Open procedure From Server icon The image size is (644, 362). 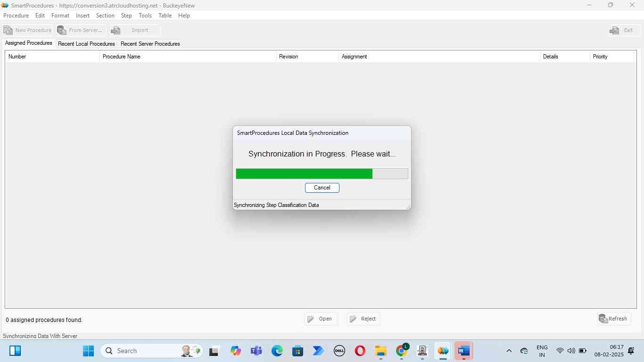pos(62,30)
